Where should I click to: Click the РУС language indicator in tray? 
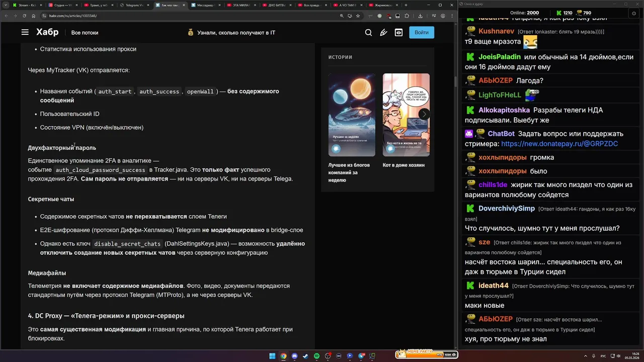pyautogui.click(x=603, y=356)
